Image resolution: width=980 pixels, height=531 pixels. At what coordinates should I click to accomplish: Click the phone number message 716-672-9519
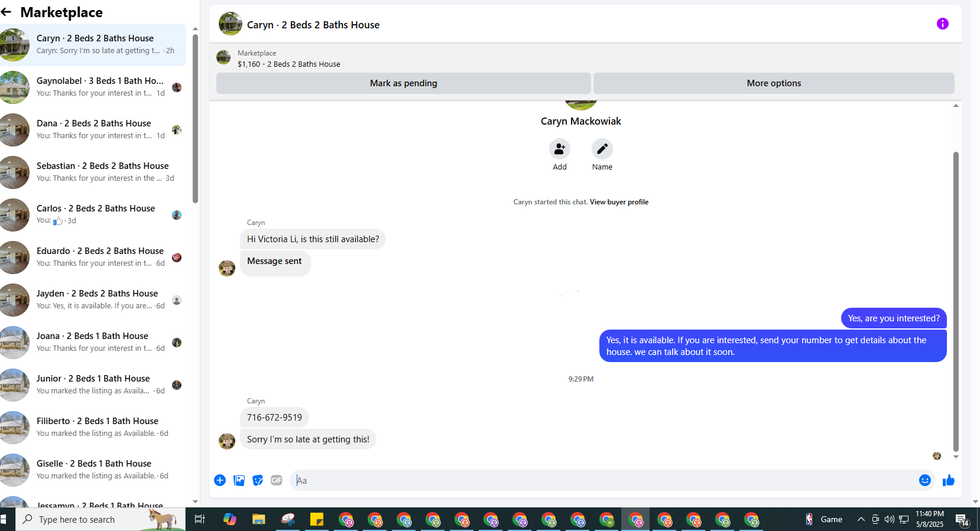click(274, 418)
